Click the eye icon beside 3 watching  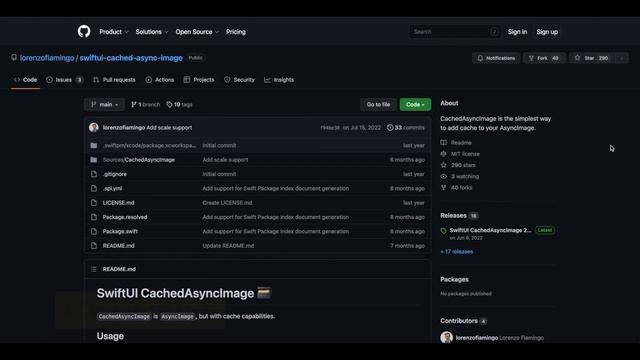(444, 176)
